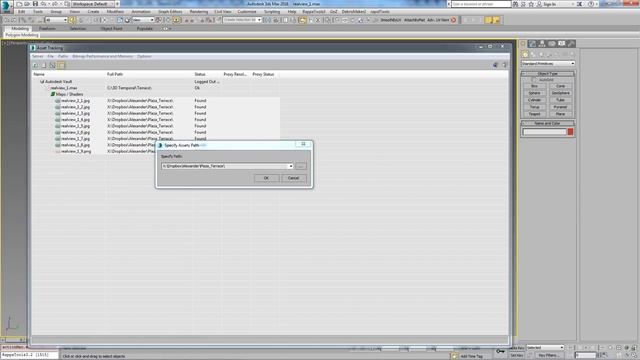The width and height of the screenshot is (640, 360).
Task: Click the Sphere primitive button
Action: 534,93
